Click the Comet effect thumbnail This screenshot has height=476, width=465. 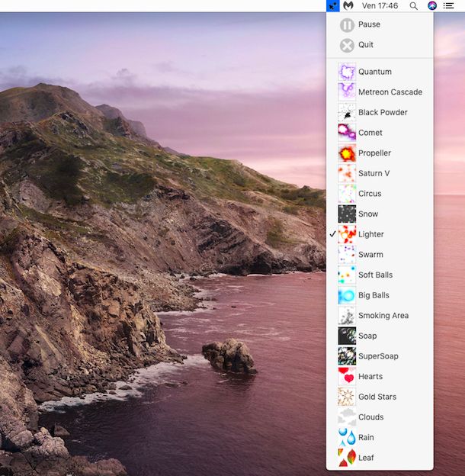347,133
